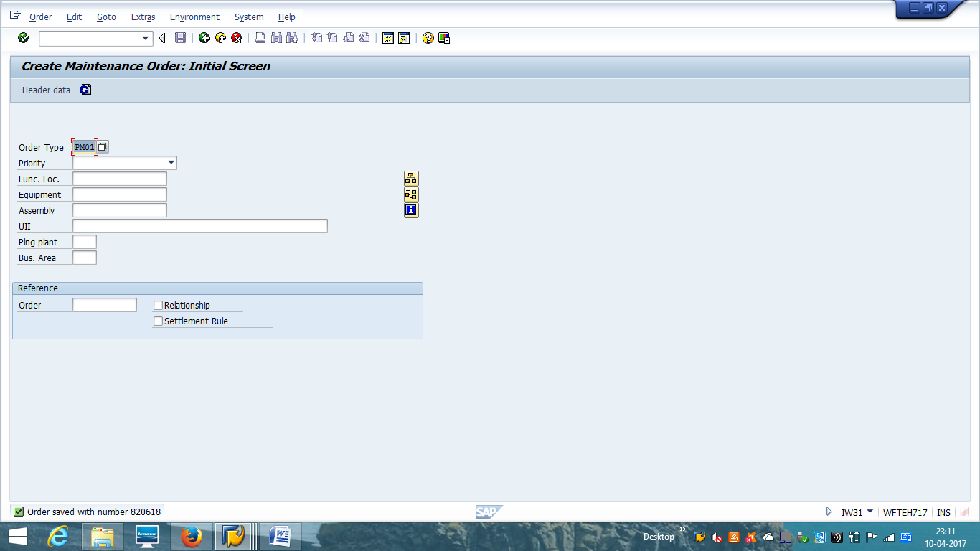Collapse command field with small triangle
Viewport: 980px width, 551px height.
point(162,38)
